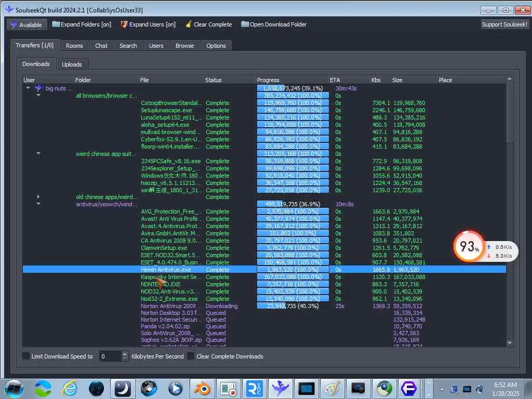Launch Internet Explorer from the taskbar
Screen dimensions: 532x399
click(70, 389)
